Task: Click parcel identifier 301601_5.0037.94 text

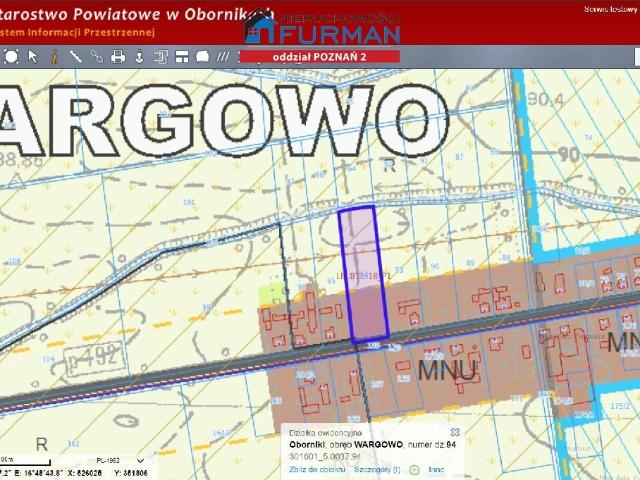Action: [x=325, y=456]
